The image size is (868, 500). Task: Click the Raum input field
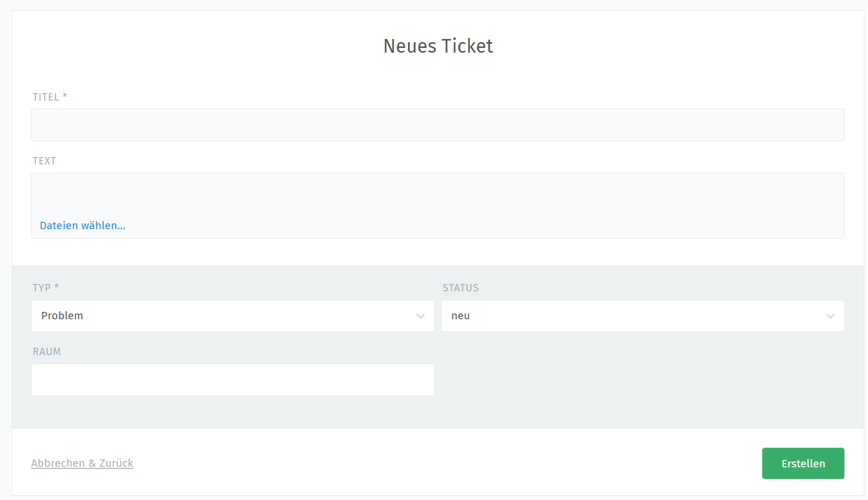click(233, 380)
